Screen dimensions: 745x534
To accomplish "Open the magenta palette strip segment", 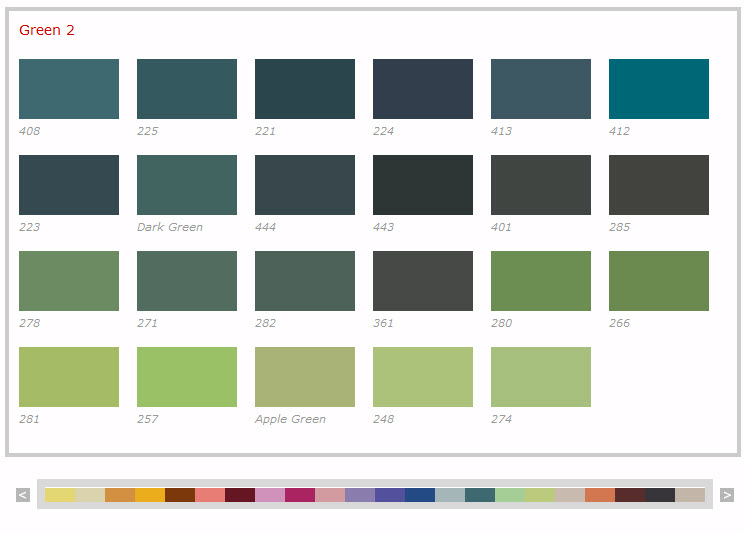I will point(300,495).
